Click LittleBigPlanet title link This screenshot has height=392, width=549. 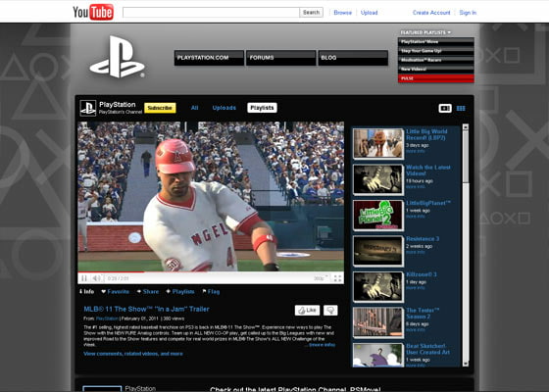pos(428,203)
